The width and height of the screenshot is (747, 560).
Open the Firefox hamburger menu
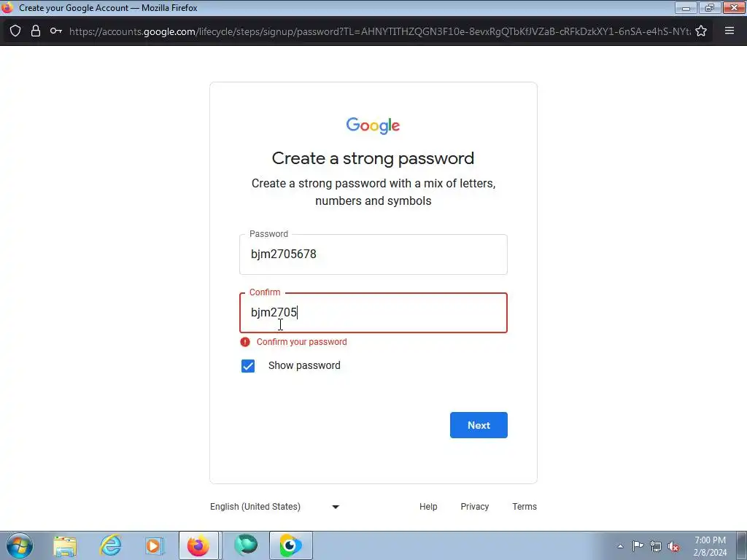pyautogui.click(x=729, y=31)
